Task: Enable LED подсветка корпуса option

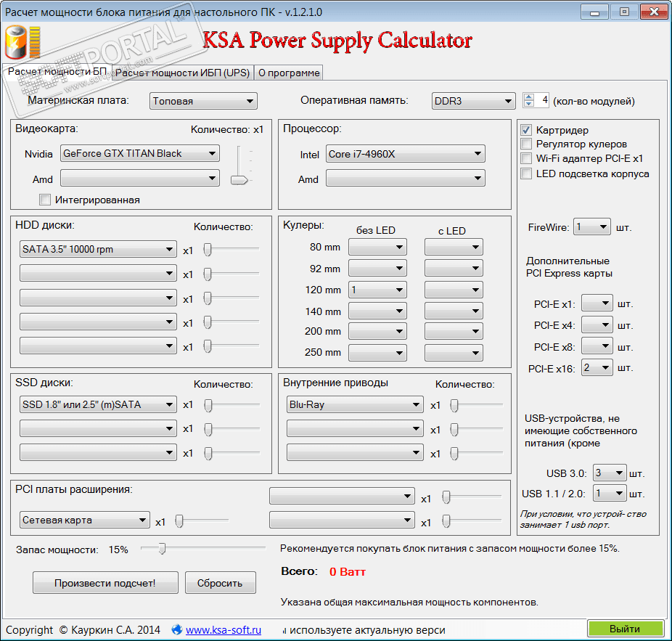Action: coord(526,173)
